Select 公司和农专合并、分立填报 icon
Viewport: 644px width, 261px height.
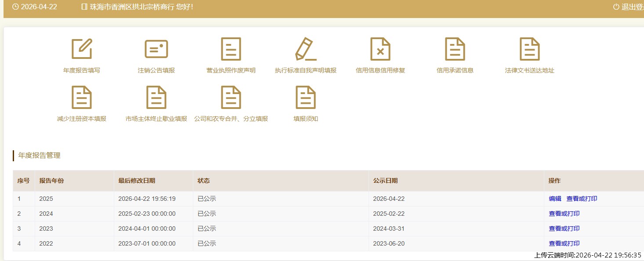click(x=231, y=98)
